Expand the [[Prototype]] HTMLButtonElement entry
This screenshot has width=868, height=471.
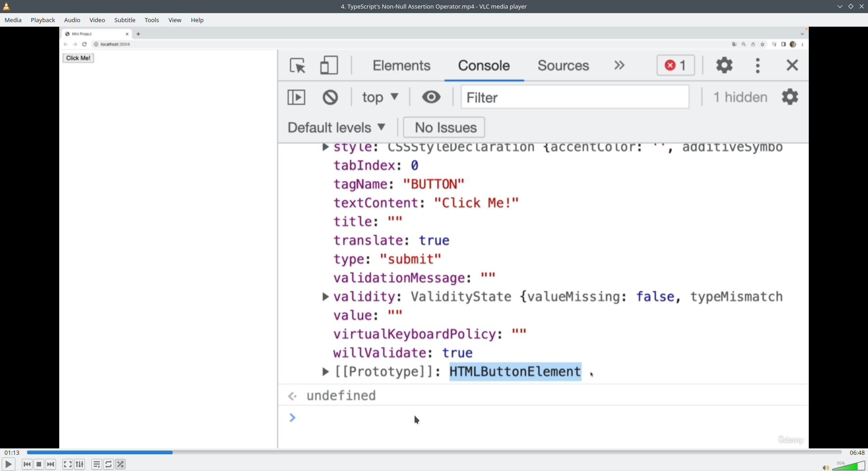(325, 372)
